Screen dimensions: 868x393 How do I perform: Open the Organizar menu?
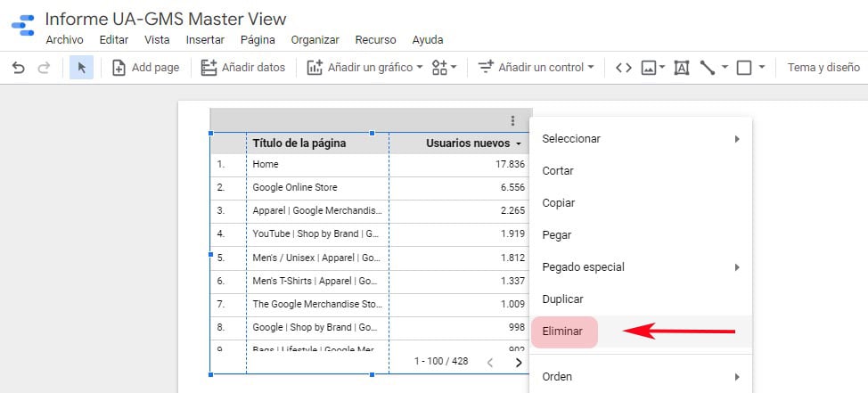pos(315,40)
